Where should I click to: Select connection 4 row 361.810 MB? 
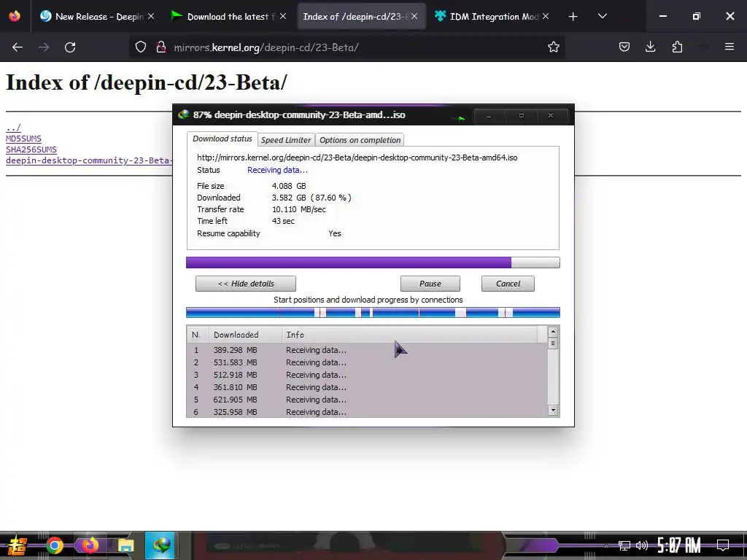[367, 387]
